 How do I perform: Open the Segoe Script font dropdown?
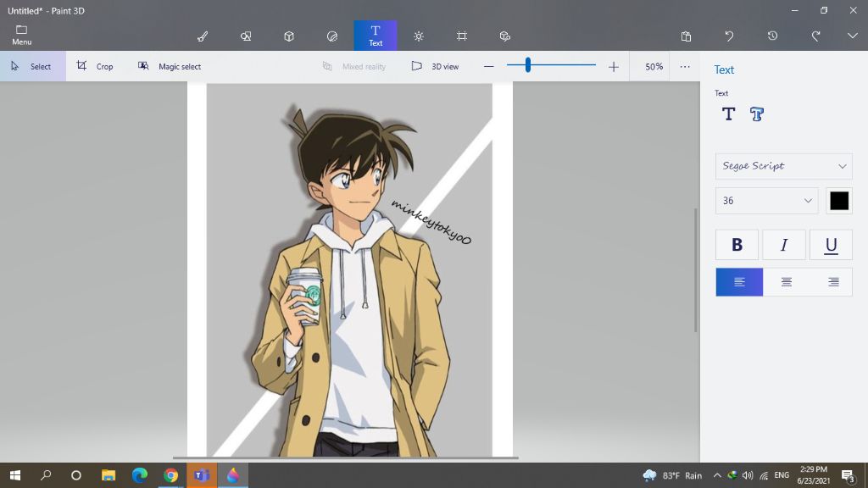pos(784,166)
